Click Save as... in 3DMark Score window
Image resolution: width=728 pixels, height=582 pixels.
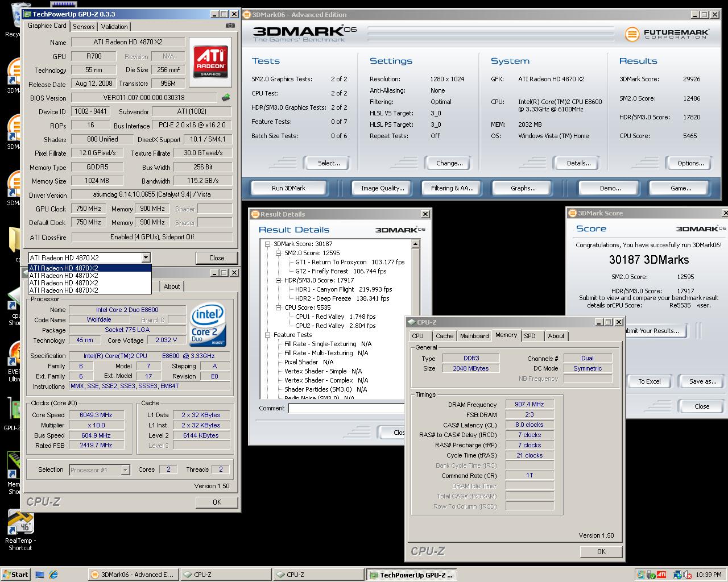click(x=703, y=381)
